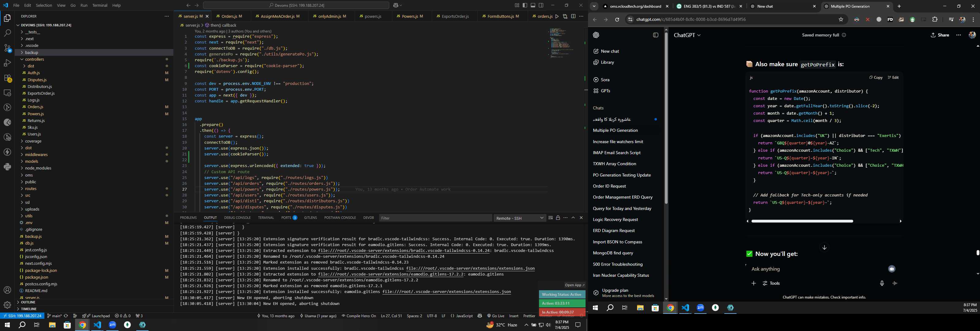The height and width of the screenshot is (331, 980).
Task: Open Chrome media control icon
Action: (x=951, y=20)
